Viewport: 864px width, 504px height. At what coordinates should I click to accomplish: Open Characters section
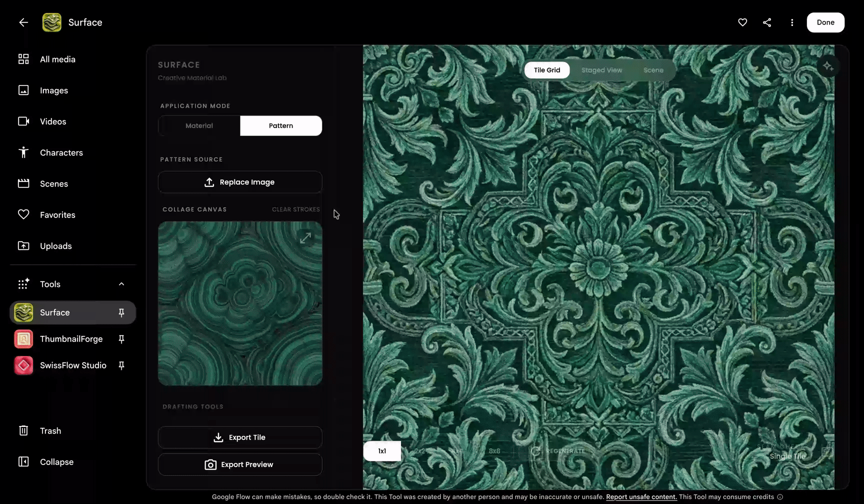[x=73, y=152]
